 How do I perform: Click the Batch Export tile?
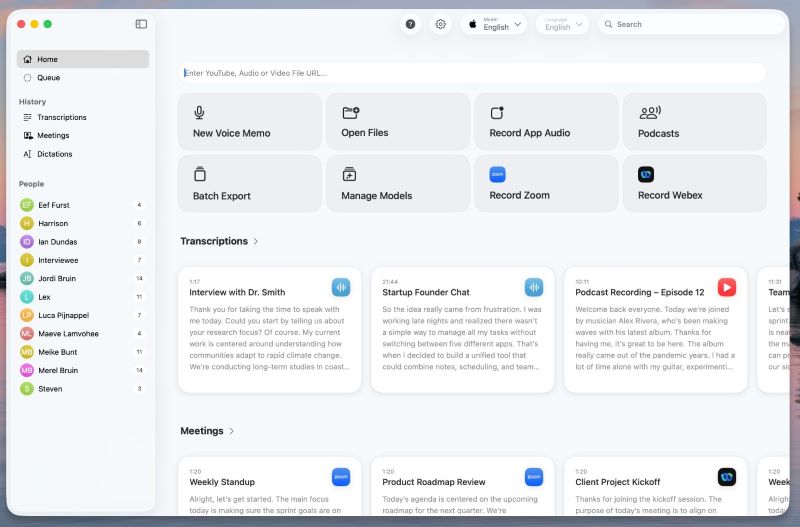(250, 184)
